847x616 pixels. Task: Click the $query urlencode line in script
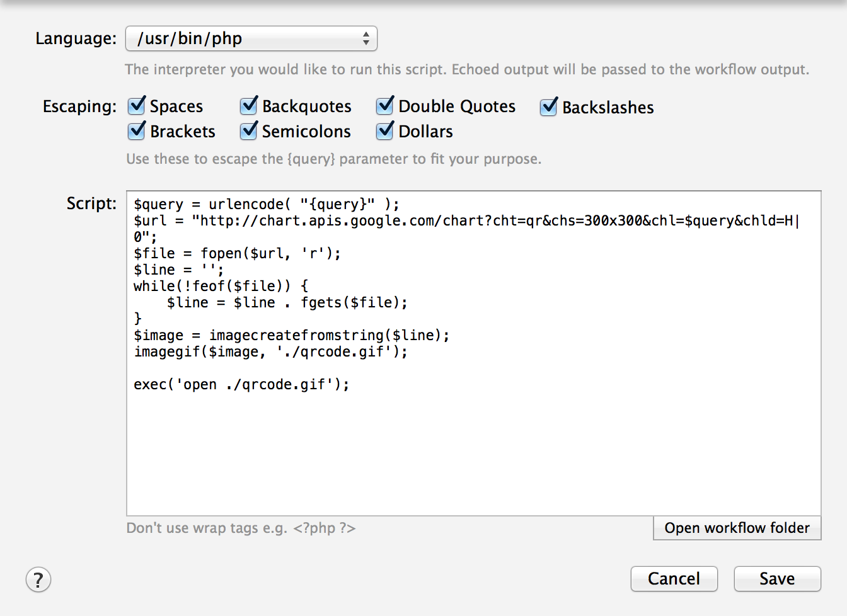point(266,204)
